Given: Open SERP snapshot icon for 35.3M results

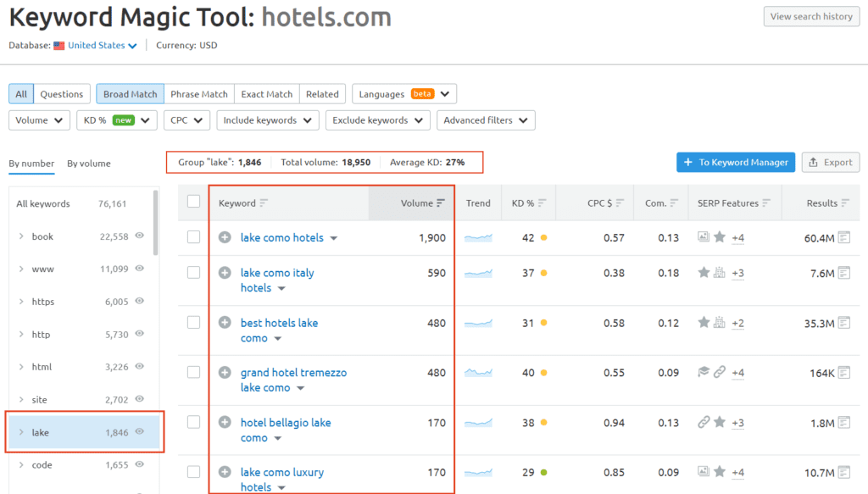Looking at the screenshot, I should (x=843, y=323).
